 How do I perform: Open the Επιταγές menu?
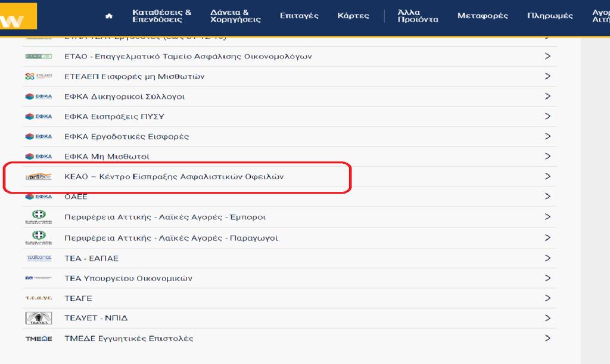click(299, 16)
